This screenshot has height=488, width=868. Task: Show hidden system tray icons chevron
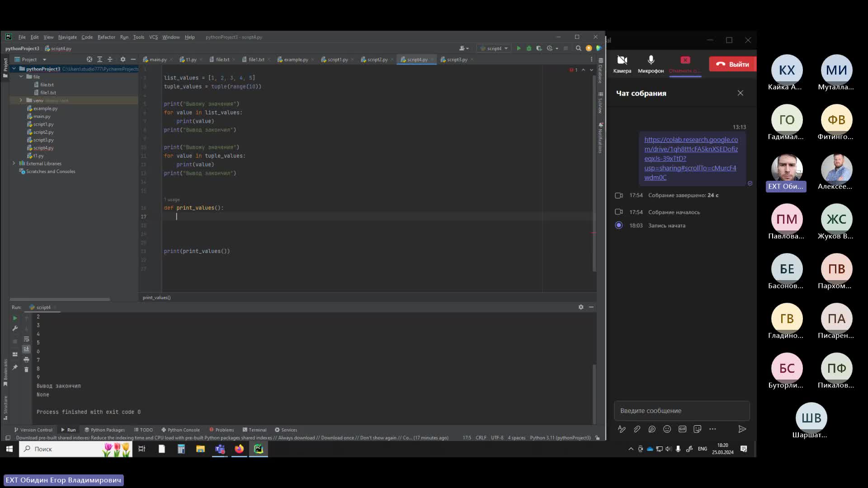(x=631, y=449)
